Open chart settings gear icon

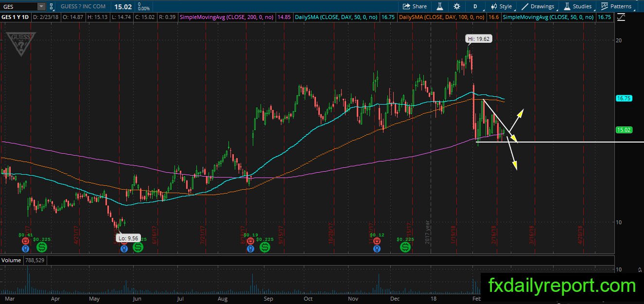(x=457, y=6)
